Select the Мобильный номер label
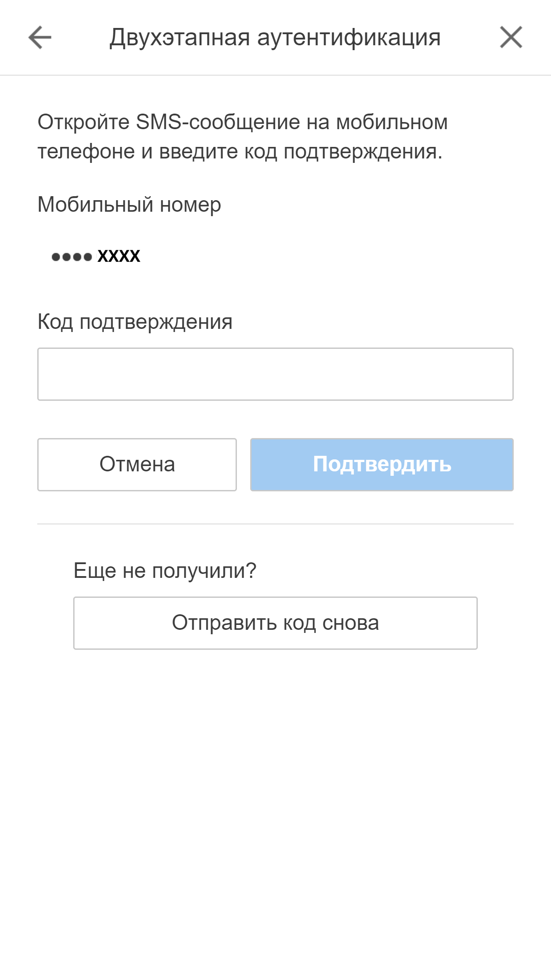 point(129,205)
